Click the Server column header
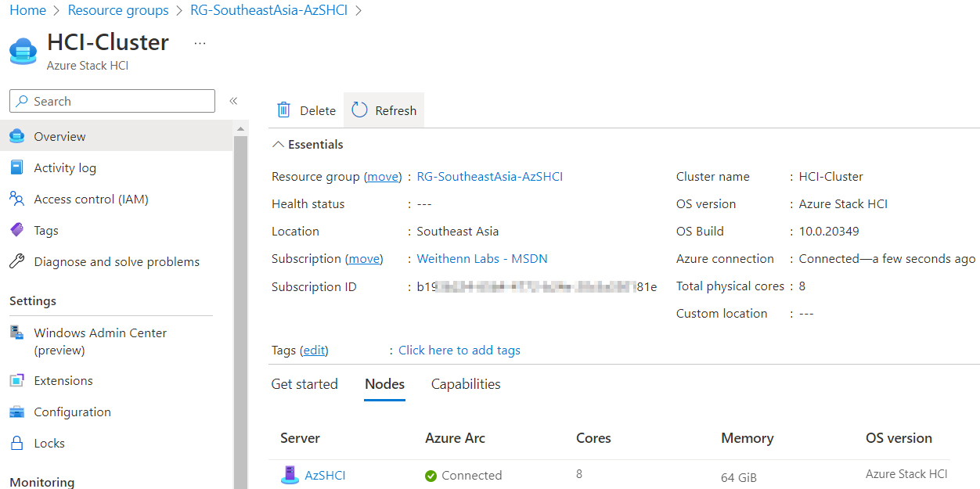The width and height of the screenshot is (980, 489). (301, 438)
